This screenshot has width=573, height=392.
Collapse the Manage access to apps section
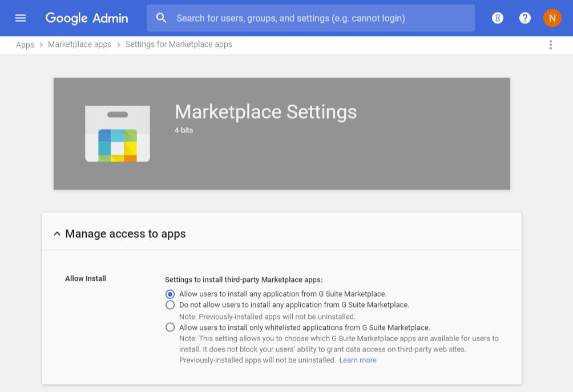[57, 234]
